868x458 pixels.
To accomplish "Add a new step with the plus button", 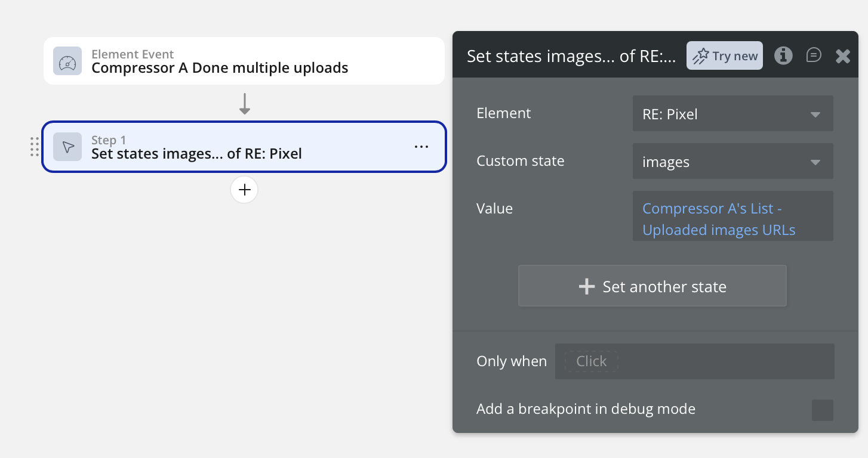I will click(244, 190).
